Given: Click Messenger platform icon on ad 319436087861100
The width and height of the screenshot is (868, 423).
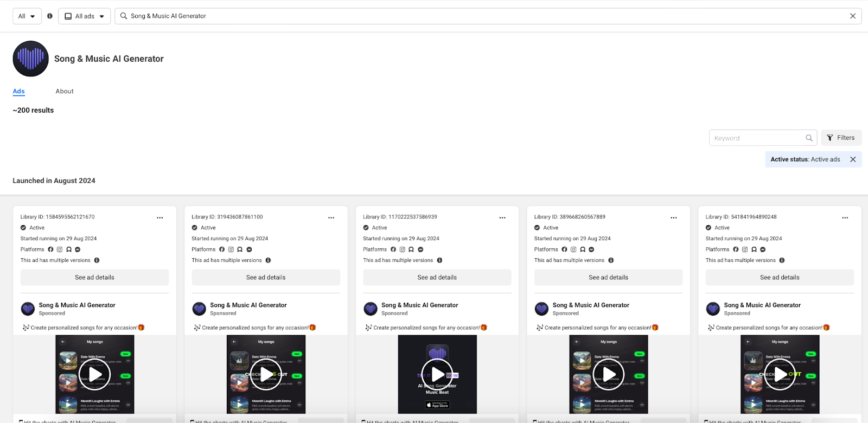Looking at the screenshot, I should 249,249.
